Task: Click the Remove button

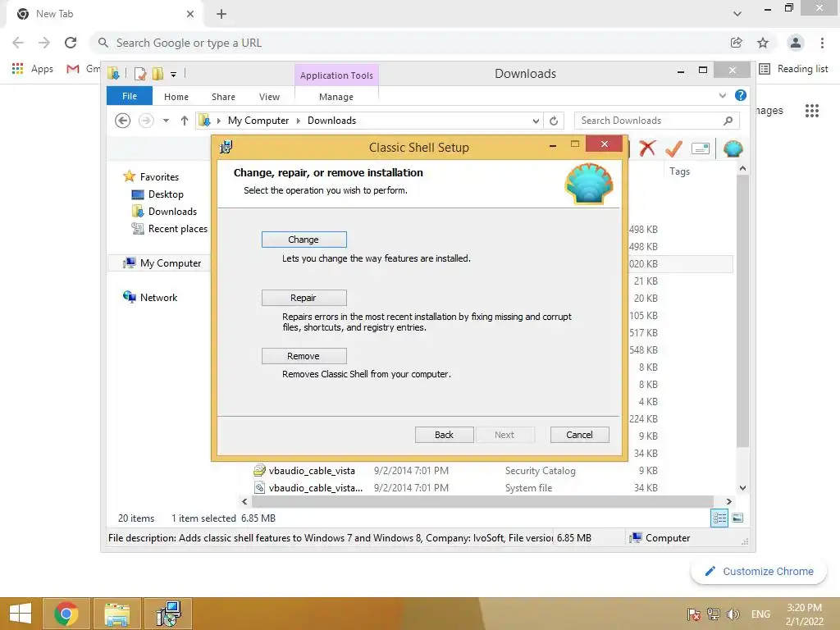Action: click(304, 356)
